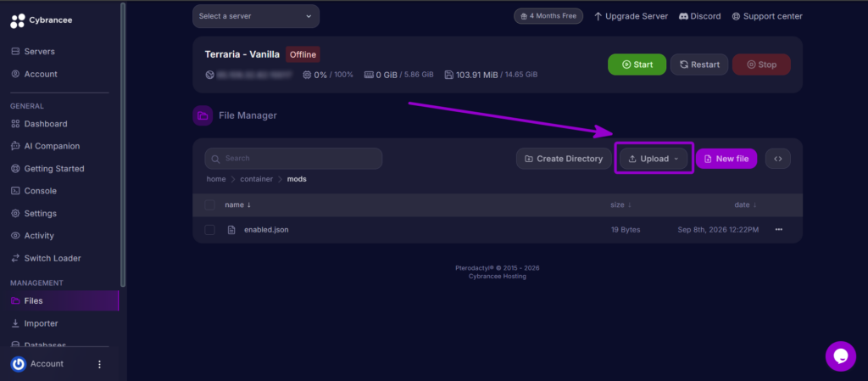
Task: Open the live chat bubble
Action: (x=840, y=356)
